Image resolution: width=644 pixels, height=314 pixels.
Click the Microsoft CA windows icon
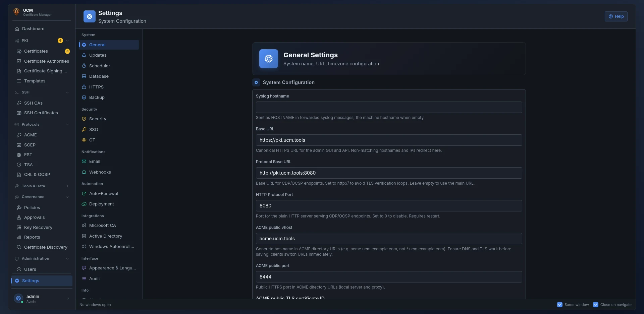[x=84, y=226]
